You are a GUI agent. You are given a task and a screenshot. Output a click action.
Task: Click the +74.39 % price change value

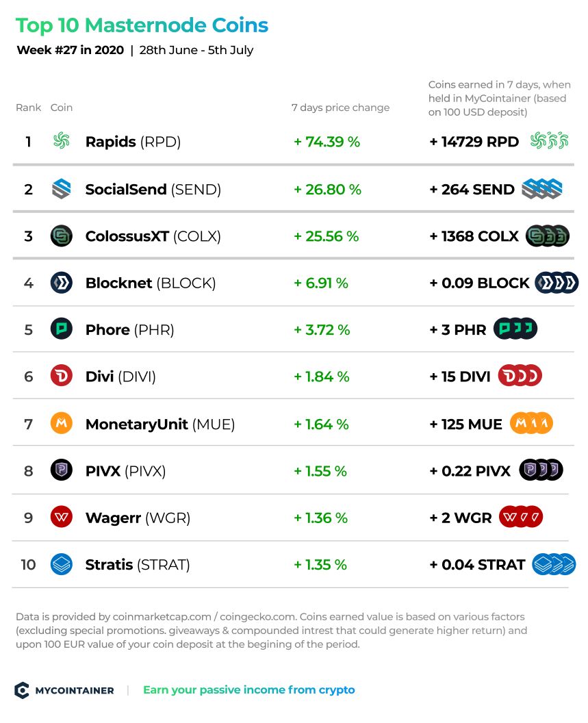point(327,142)
